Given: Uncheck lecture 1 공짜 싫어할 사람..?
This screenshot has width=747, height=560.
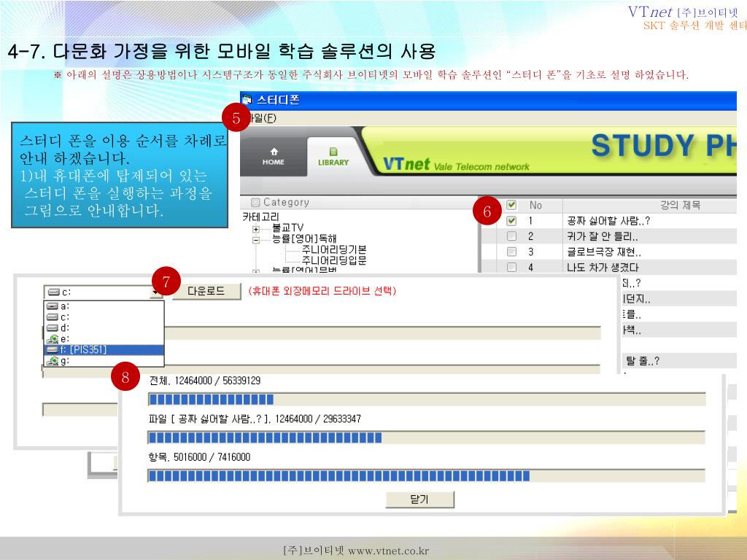Looking at the screenshot, I should [x=511, y=220].
